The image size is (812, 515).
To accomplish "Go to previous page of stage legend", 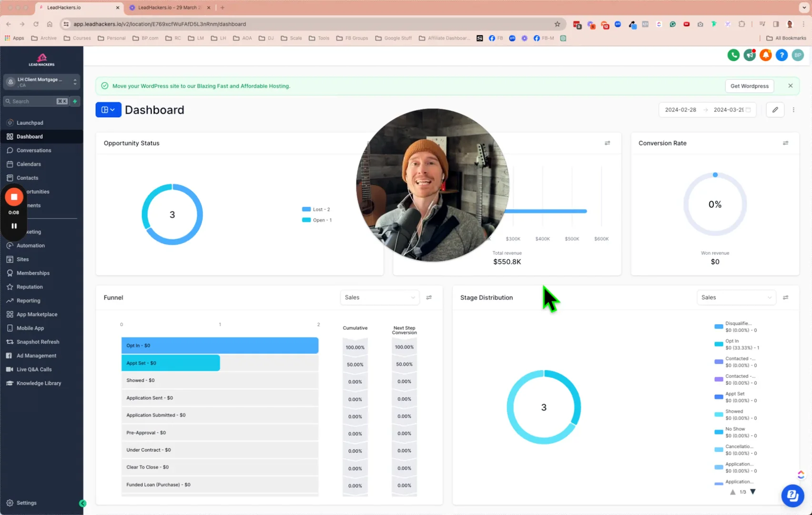I will tap(733, 492).
